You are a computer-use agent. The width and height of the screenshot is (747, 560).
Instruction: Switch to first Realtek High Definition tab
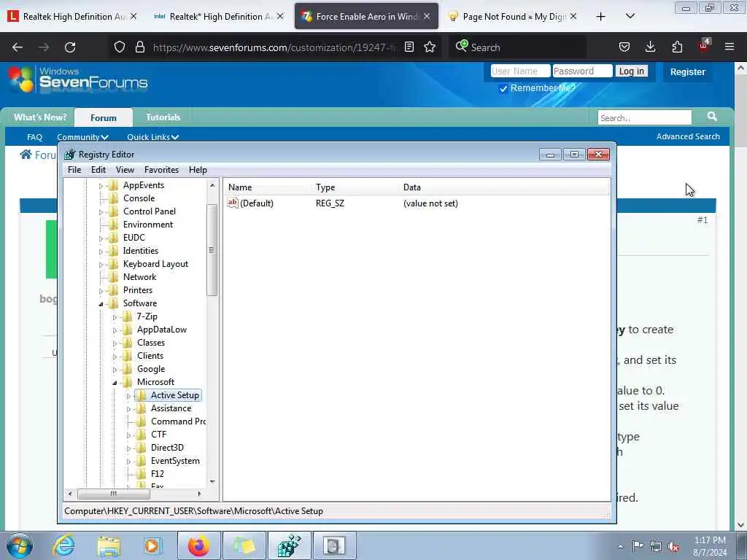(x=72, y=17)
